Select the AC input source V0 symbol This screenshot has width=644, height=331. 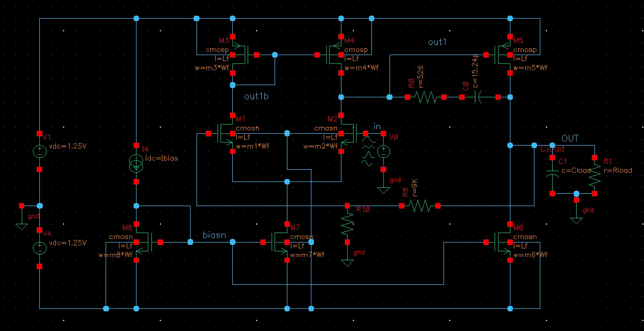coord(383,152)
